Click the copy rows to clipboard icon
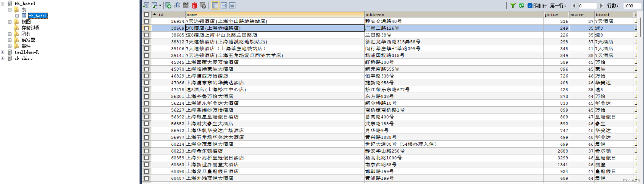 click(154, 5)
